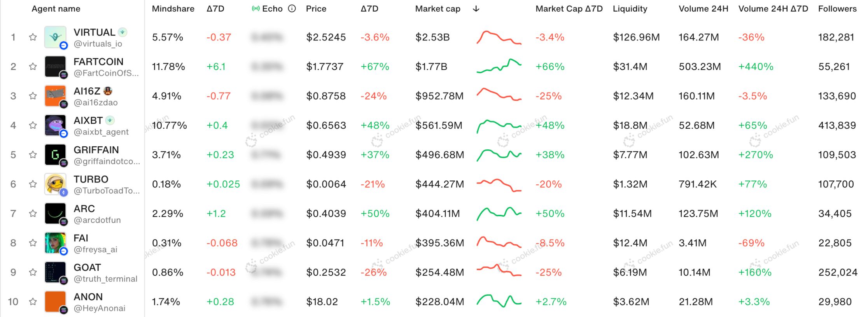Favorite VIRTUAL with its star
Image resolution: width=868 pixels, height=317 pixels.
coord(33,37)
